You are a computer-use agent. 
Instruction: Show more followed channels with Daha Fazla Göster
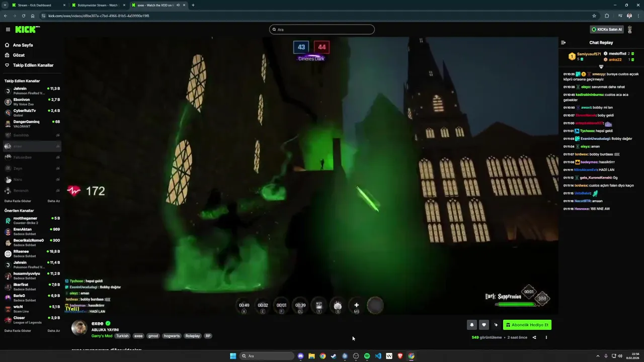coord(18,201)
